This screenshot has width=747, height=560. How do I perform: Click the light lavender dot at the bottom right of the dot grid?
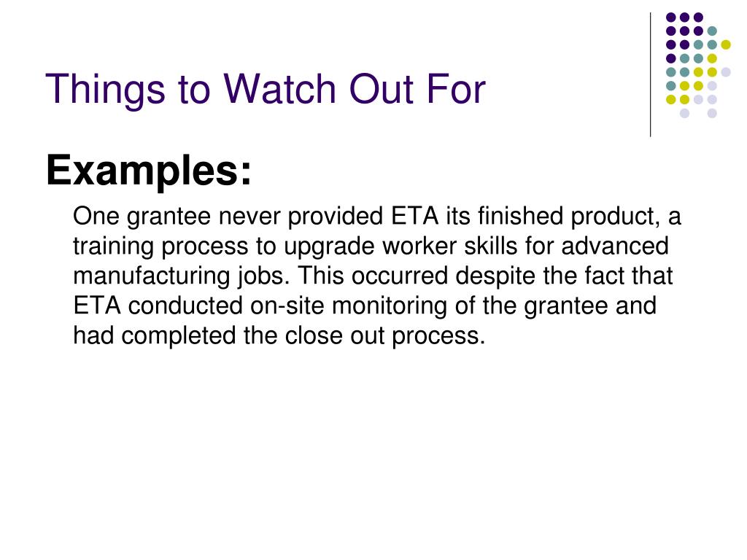pos(712,113)
